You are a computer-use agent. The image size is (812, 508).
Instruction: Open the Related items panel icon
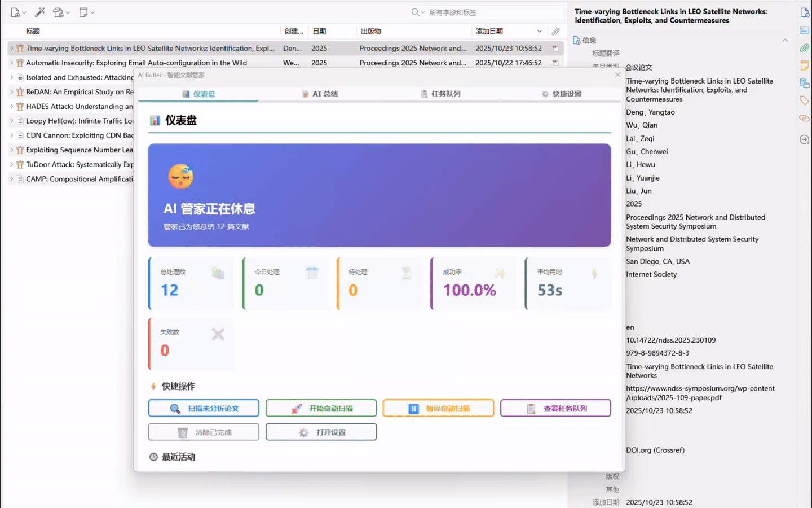pyautogui.click(x=804, y=118)
